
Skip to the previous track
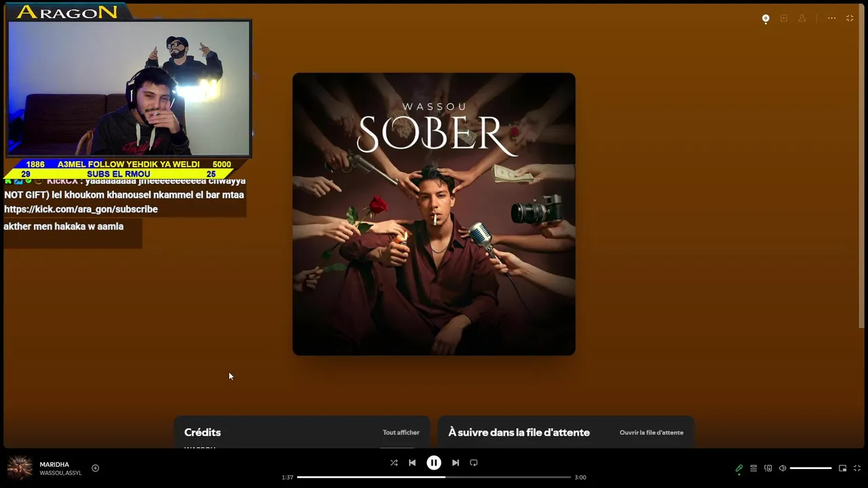(412, 463)
